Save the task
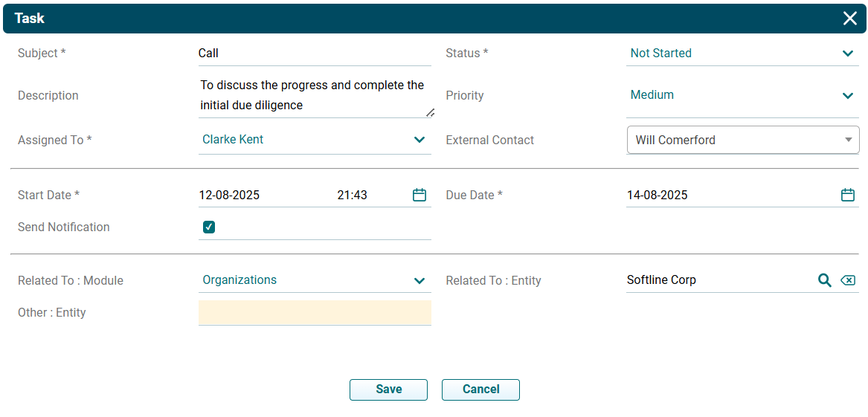Screen dimensions: 868x417 coord(388,389)
